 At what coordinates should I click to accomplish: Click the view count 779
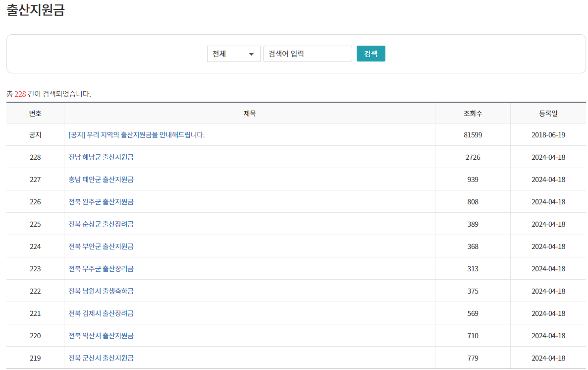click(473, 358)
